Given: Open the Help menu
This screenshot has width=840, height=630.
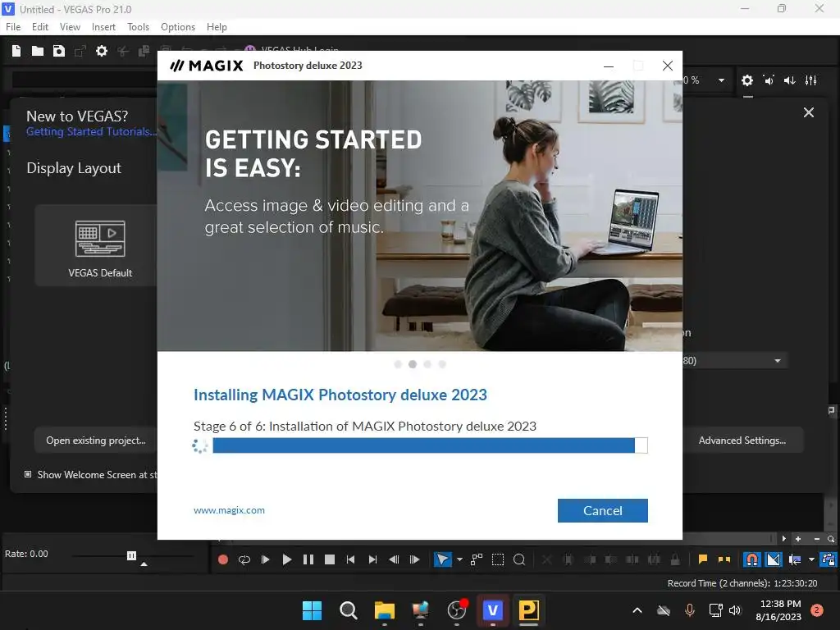Looking at the screenshot, I should [217, 27].
